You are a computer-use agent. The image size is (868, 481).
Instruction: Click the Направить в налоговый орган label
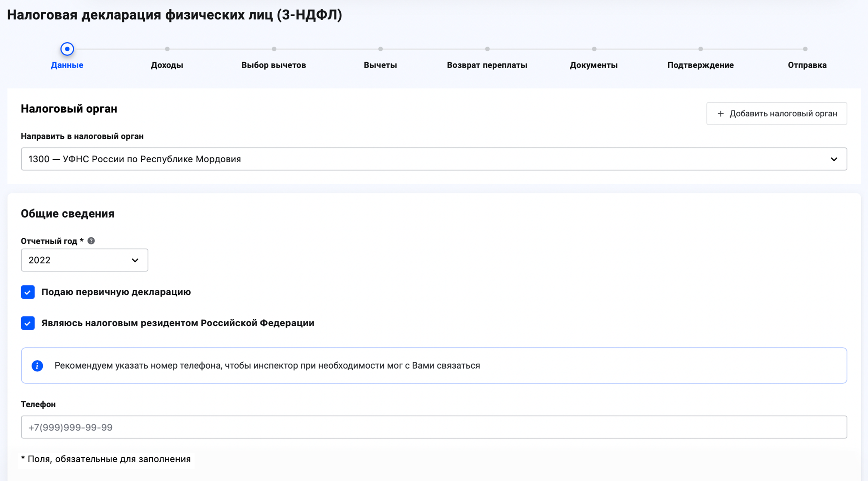tap(82, 136)
